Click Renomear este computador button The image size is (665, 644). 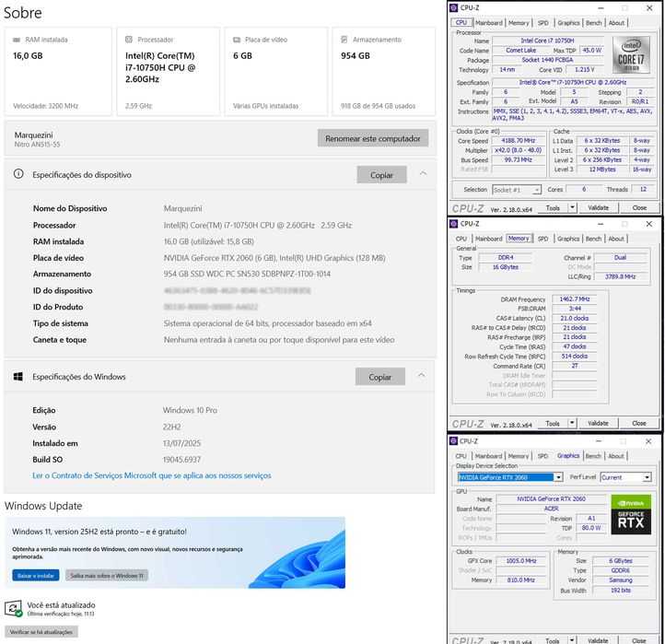[x=373, y=138]
